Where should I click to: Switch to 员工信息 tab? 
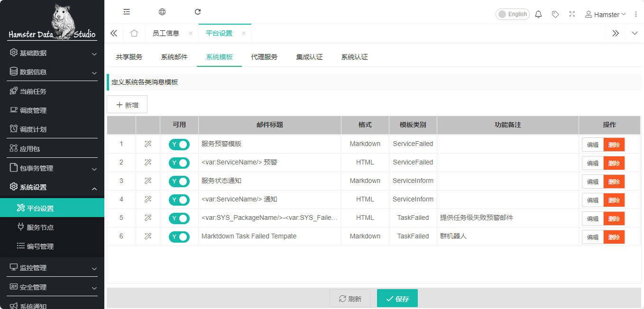tap(166, 33)
